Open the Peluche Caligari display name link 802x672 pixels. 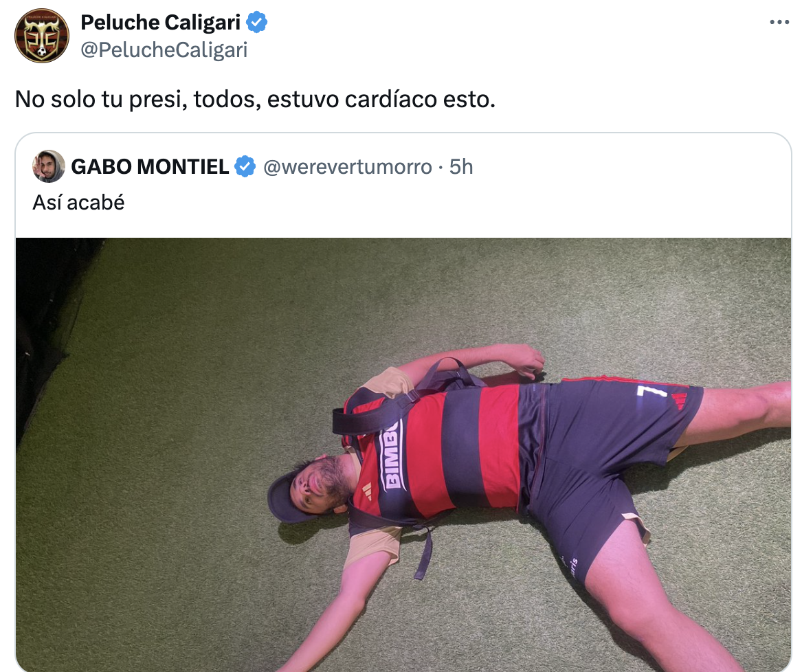point(161,23)
